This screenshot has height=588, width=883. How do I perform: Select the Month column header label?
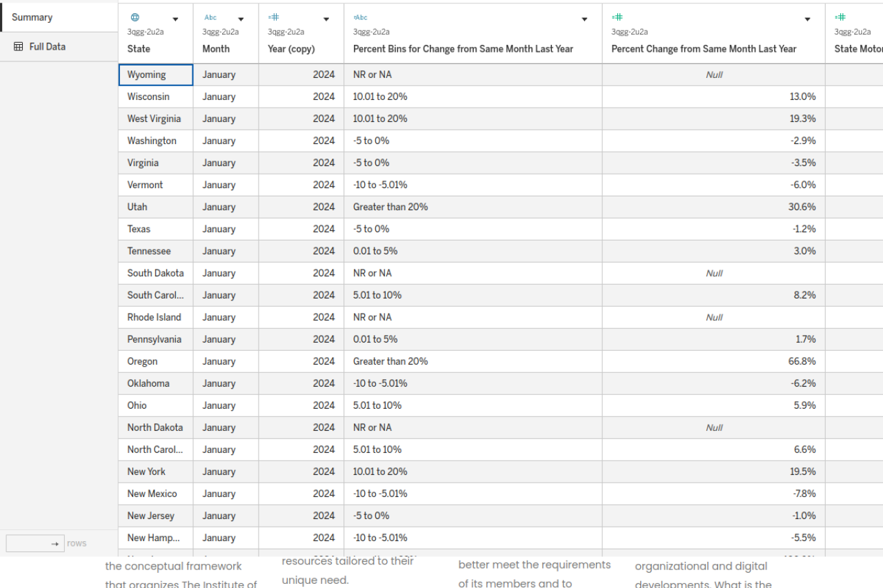(216, 49)
